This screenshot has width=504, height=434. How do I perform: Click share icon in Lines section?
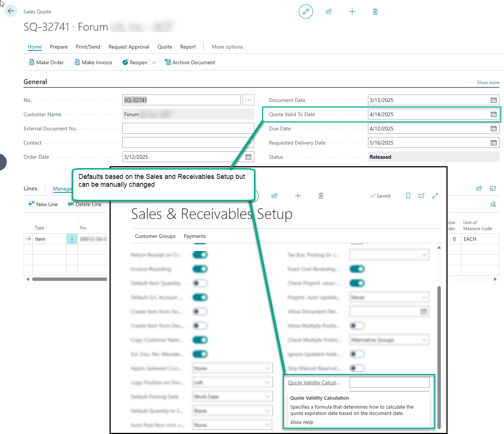pos(479,188)
